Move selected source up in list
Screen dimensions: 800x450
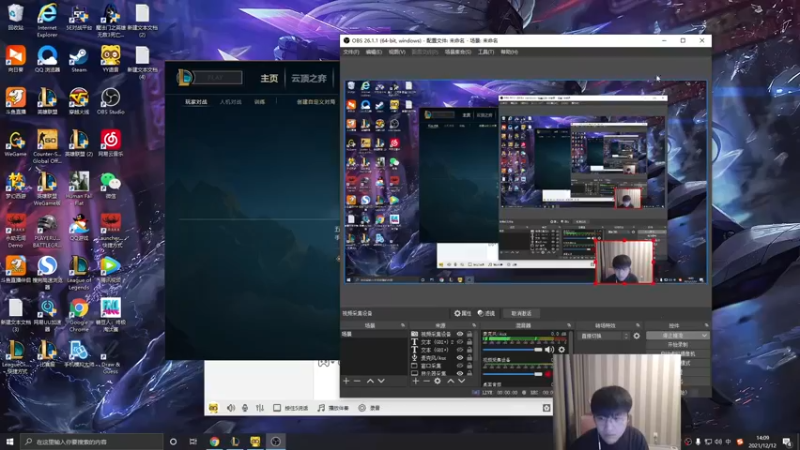click(x=451, y=381)
